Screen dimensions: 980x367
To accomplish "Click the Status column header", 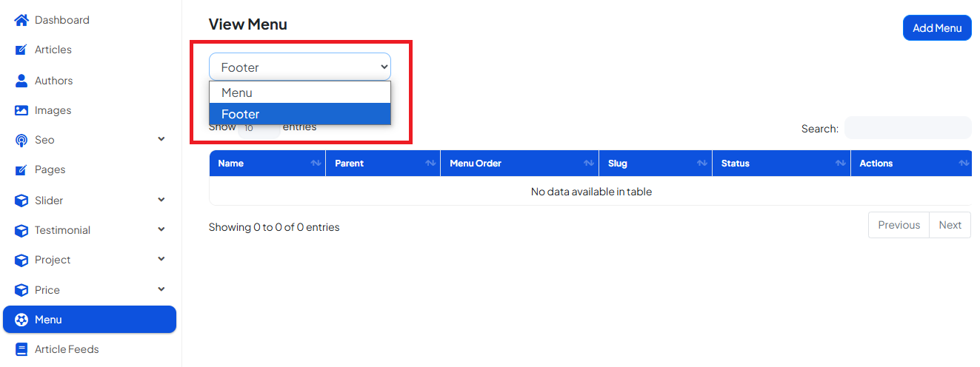I will coord(781,164).
